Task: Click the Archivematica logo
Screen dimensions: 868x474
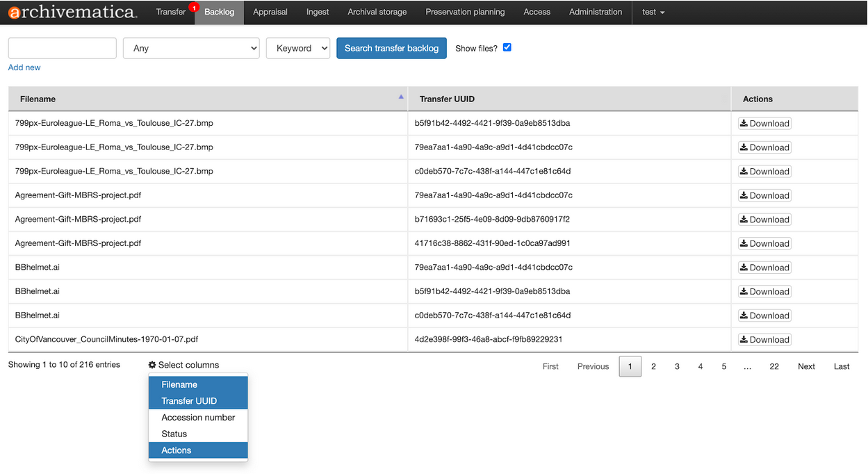Action: pos(72,12)
